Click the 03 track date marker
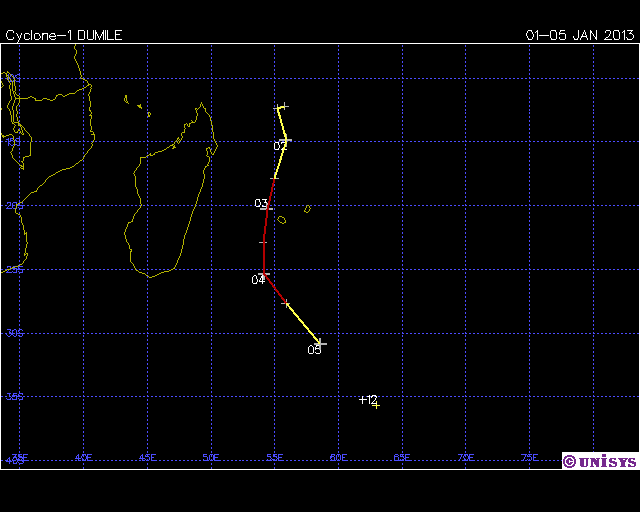 pos(261,204)
